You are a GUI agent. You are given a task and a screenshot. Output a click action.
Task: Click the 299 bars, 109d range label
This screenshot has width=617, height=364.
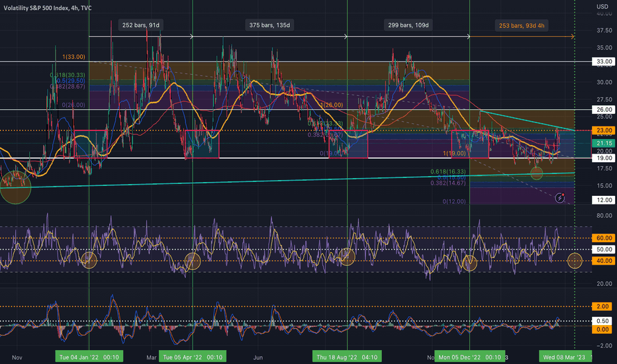tap(408, 25)
